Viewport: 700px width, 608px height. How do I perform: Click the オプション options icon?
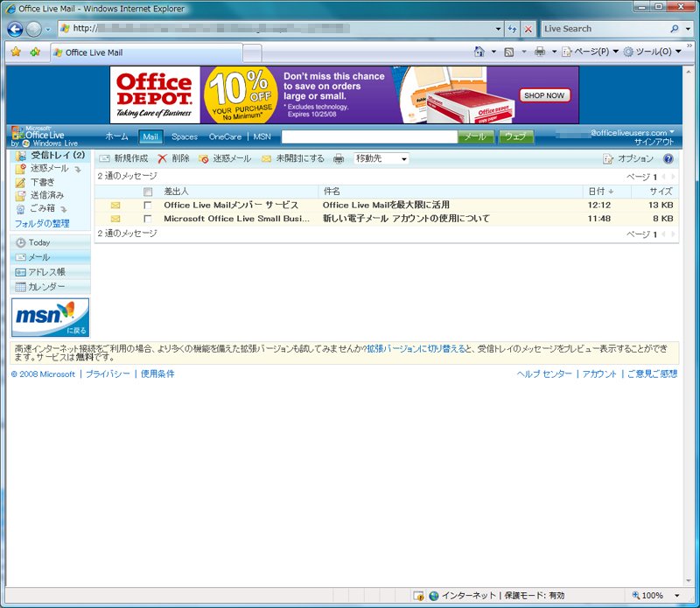(608, 159)
